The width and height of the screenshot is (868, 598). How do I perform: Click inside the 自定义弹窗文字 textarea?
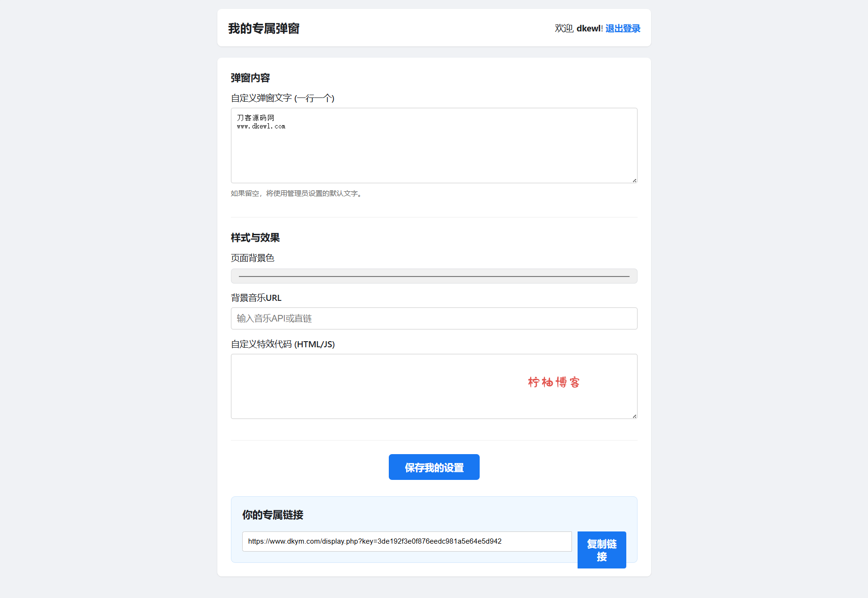coord(434,146)
